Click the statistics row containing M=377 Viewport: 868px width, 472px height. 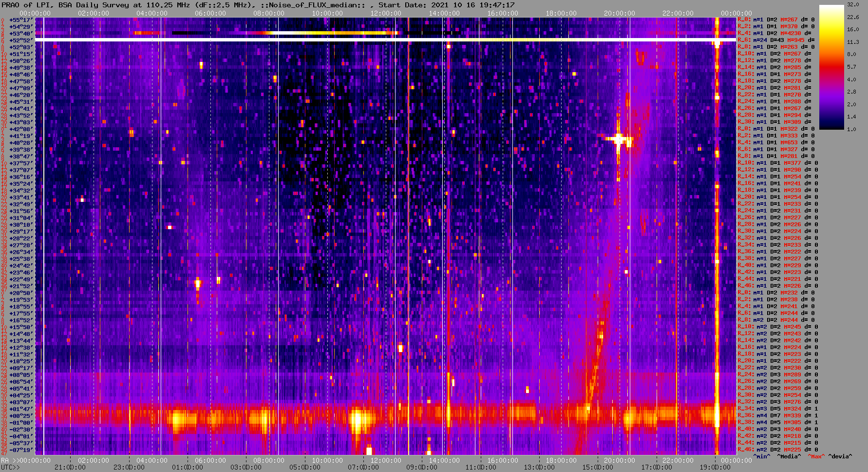[x=778, y=163]
